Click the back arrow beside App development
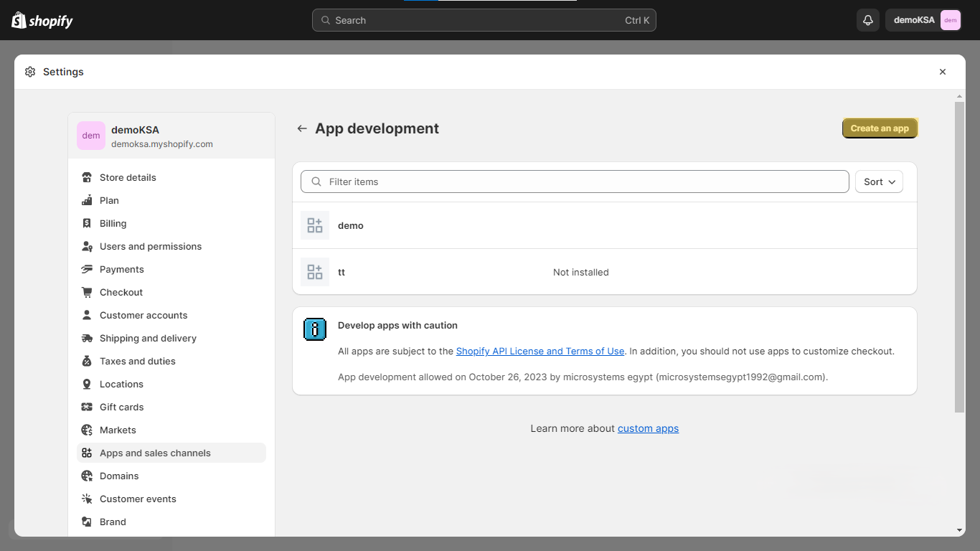Viewport: 980px width, 551px height. [x=302, y=128]
